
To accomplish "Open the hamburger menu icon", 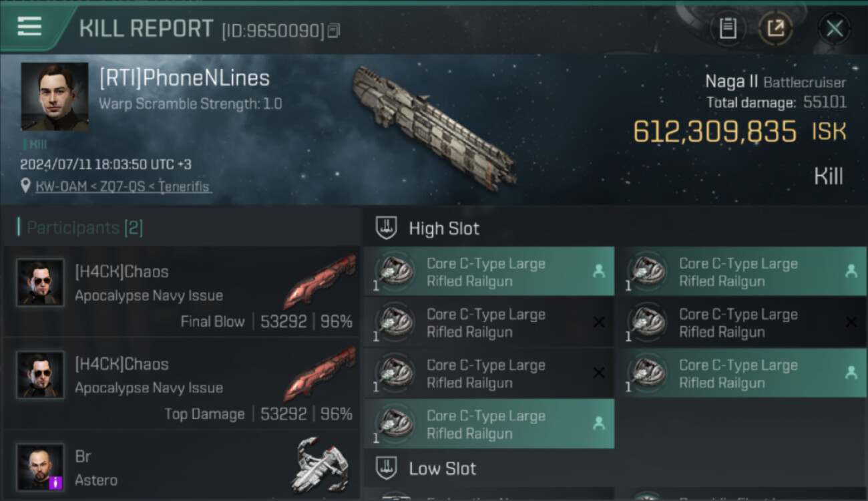I will [29, 26].
